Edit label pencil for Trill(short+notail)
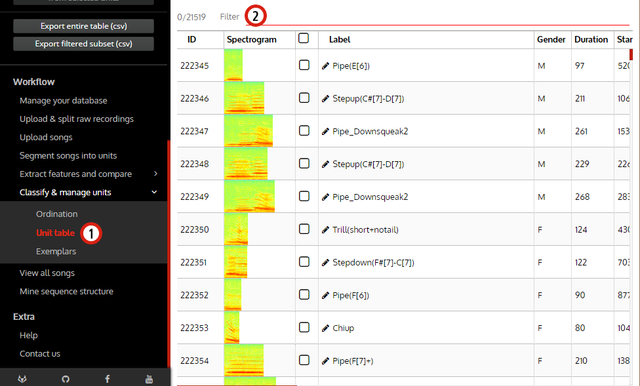Screen dimensions: 640x386 [325, 230]
